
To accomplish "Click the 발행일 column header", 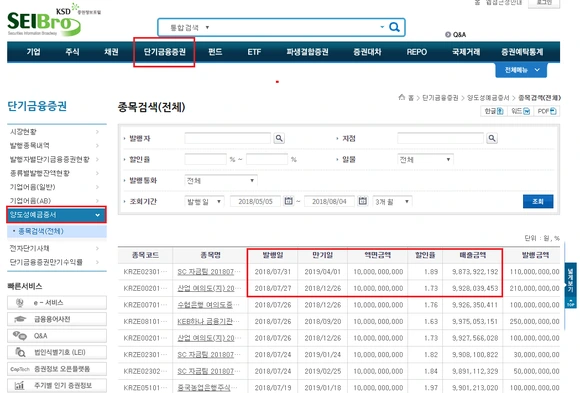I will [x=273, y=255].
